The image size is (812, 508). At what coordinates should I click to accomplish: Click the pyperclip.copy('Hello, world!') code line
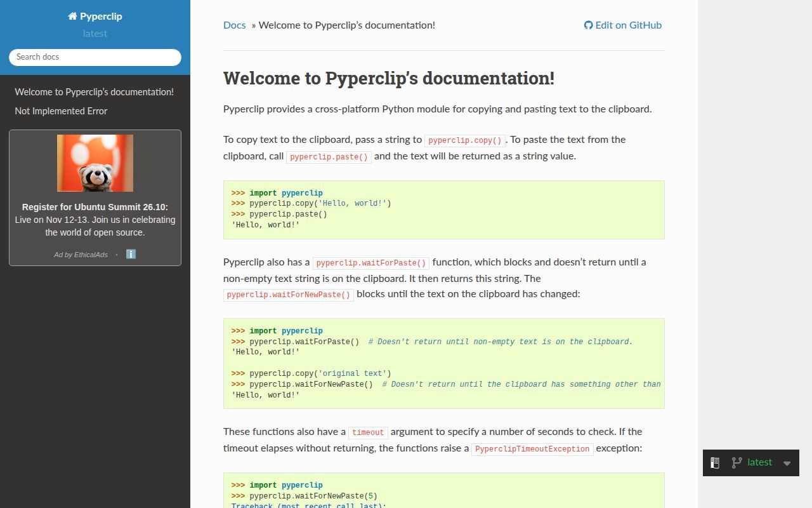coord(311,204)
